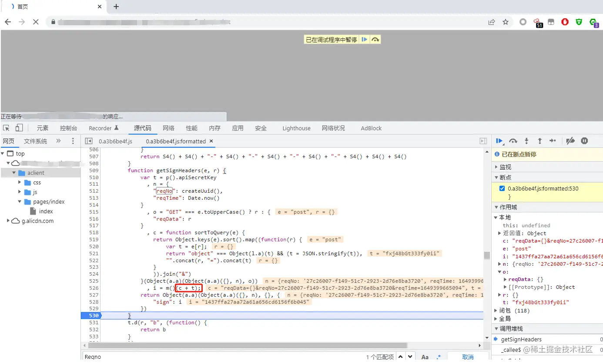Show more navigator tabs chevron

coord(58,141)
